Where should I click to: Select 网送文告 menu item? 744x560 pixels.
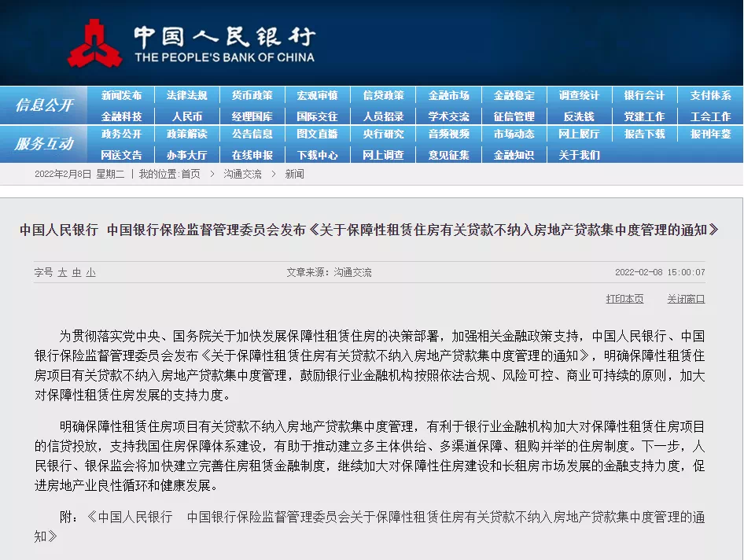(121, 155)
